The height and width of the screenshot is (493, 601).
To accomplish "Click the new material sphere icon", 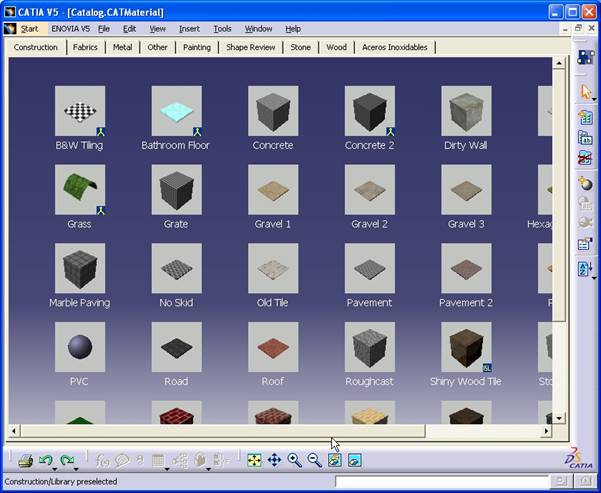I will tap(585, 183).
